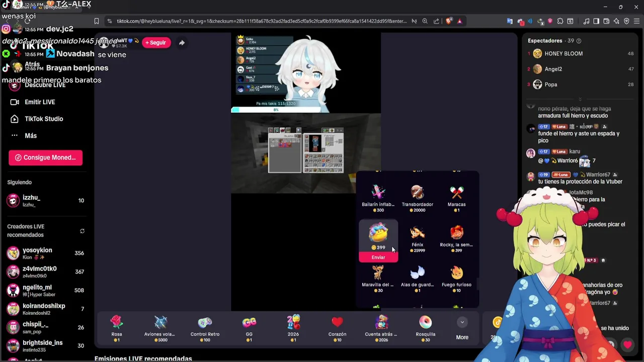Open z4vlmc0tk0 recommended live creator
644x362 pixels.
click(x=46, y=272)
